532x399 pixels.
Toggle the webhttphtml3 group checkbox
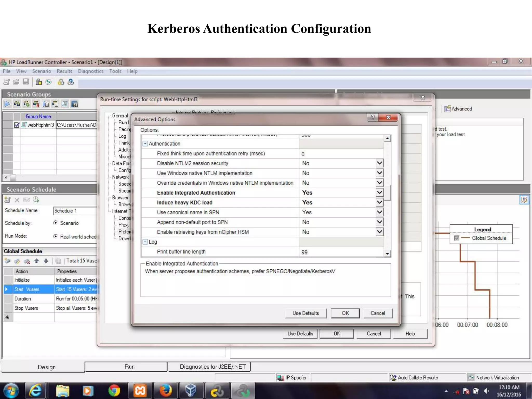pyautogui.click(x=17, y=125)
